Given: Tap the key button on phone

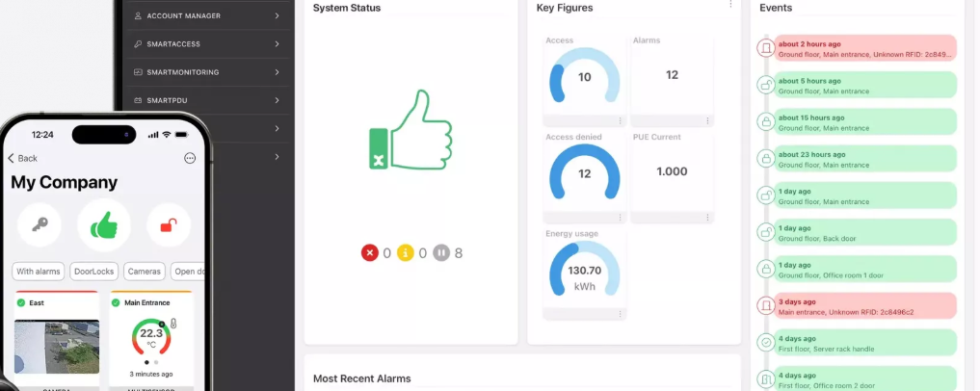Looking at the screenshot, I should click(39, 225).
